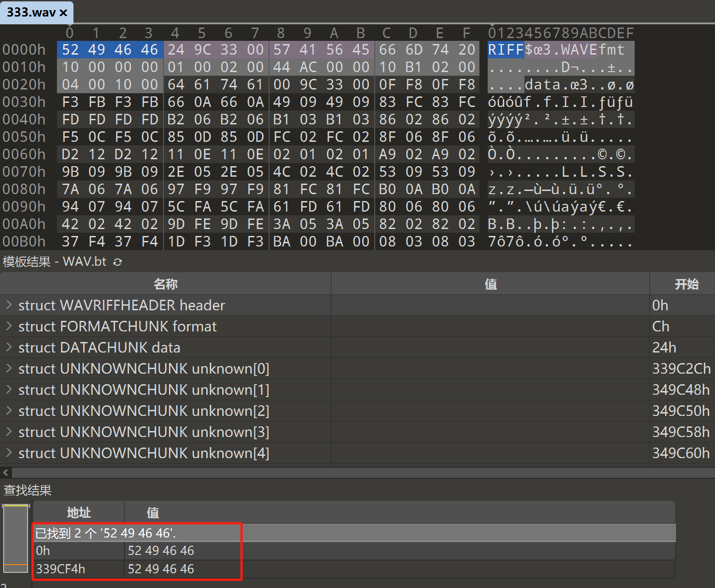Click the 查找结果 panel title
This screenshot has width=715, height=588.
28,490
